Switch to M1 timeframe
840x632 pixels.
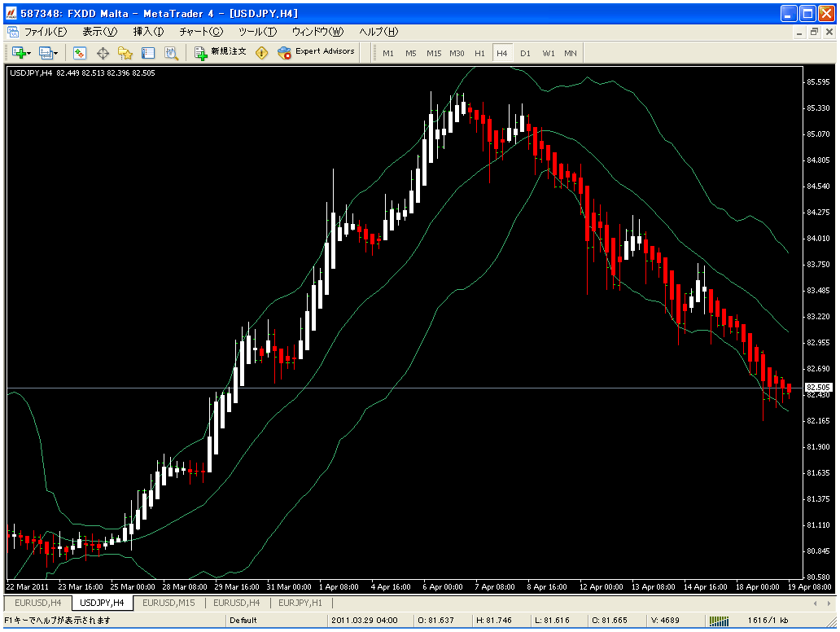tap(388, 53)
